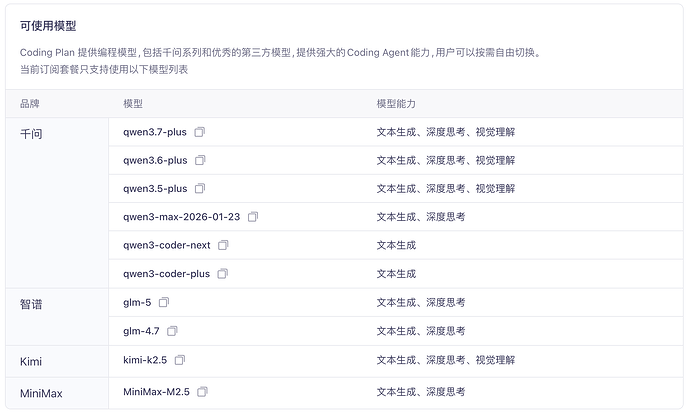Copy the glm-4.7 model name
The width and height of the screenshot is (690, 415).
pyautogui.click(x=172, y=331)
